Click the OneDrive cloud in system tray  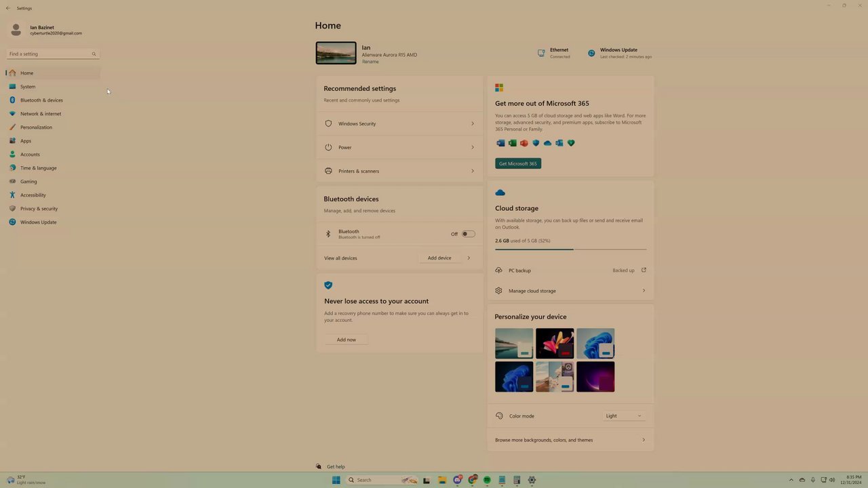(x=802, y=480)
